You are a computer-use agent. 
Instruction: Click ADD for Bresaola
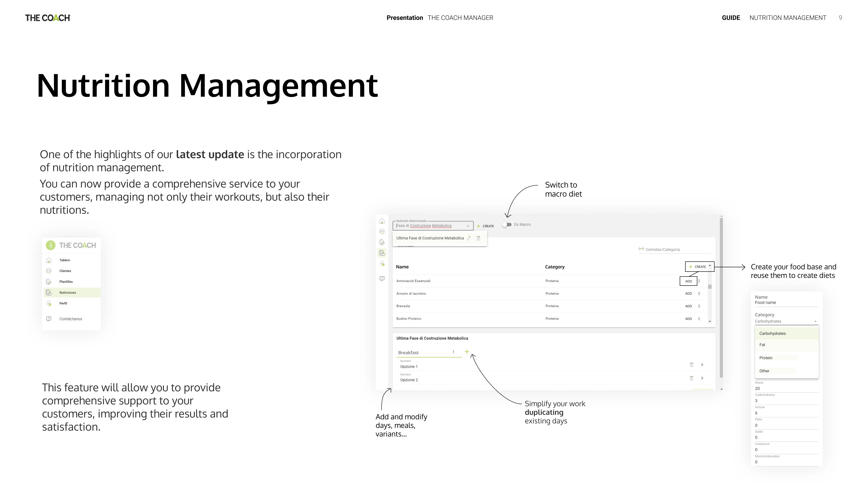(688, 306)
